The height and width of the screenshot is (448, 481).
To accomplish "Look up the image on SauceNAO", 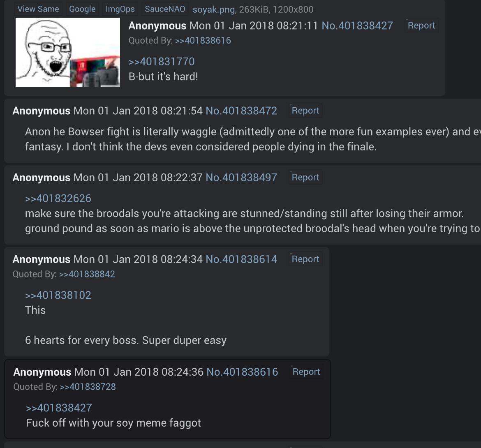I will pos(165,9).
